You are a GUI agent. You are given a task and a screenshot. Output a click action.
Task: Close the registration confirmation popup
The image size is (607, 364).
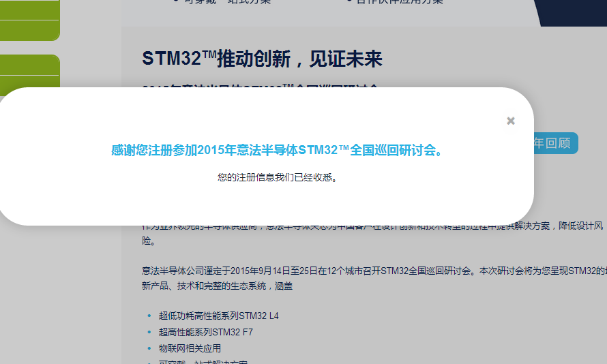pyautogui.click(x=511, y=121)
